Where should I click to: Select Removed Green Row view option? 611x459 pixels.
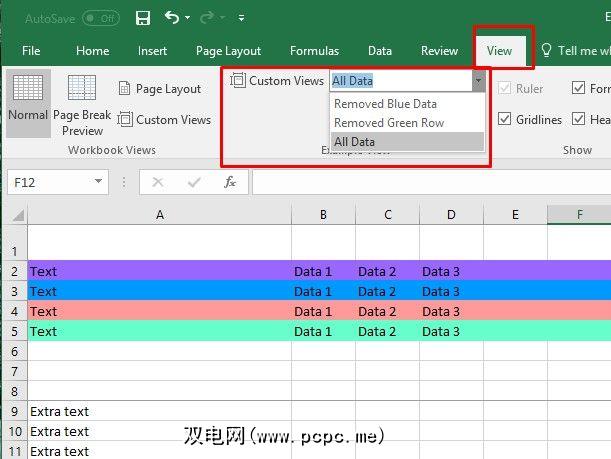click(389, 123)
